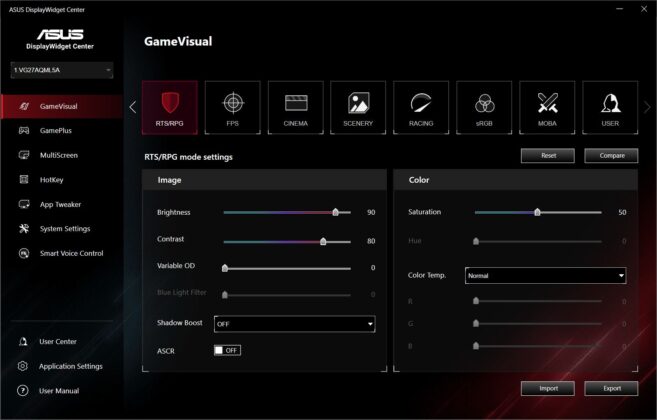657x420 pixels.
Task: Click the RTS/RPG mode settings heading
Action: tap(189, 157)
